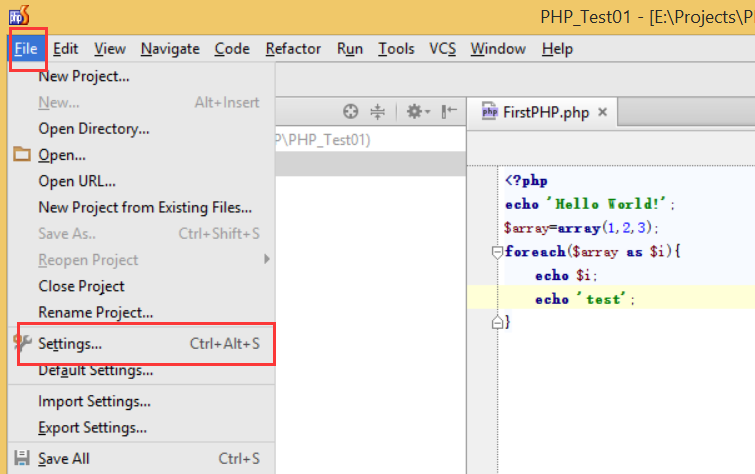The image size is (755, 474).
Task: Click the folder icon next to Open
Action: coord(22,155)
